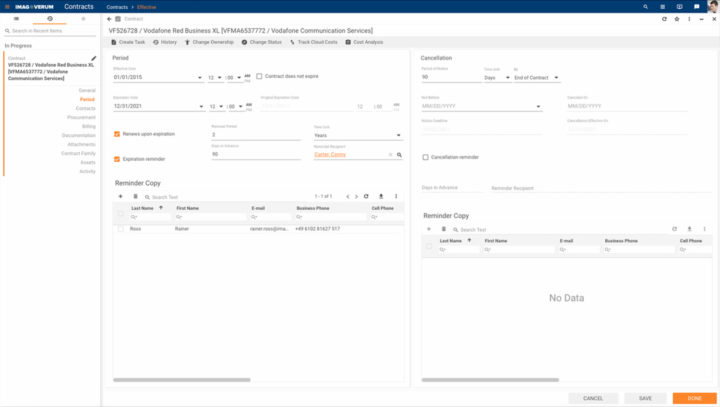
Task: Mark contract as favorite with star icon
Action: [676, 19]
